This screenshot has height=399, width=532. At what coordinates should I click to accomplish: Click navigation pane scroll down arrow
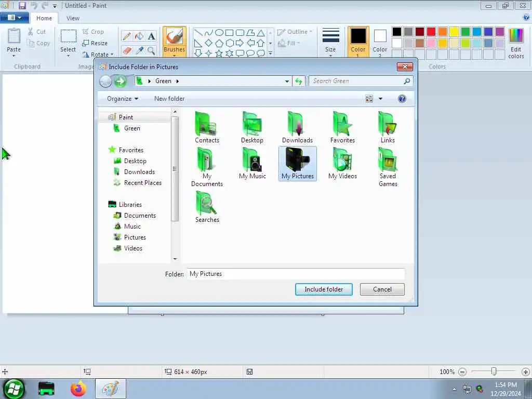click(175, 259)
